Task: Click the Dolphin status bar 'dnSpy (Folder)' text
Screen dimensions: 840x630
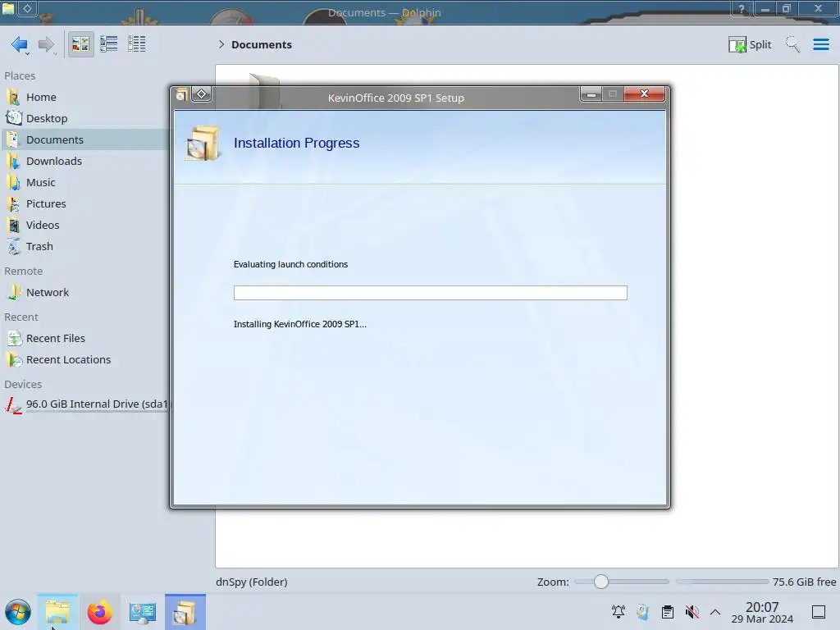Action: (x=252, y=582)
